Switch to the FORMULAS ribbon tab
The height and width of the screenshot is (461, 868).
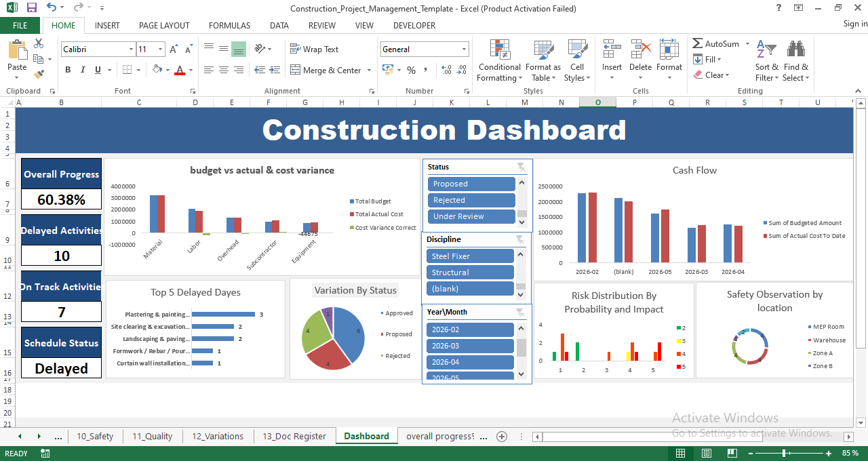229,25
